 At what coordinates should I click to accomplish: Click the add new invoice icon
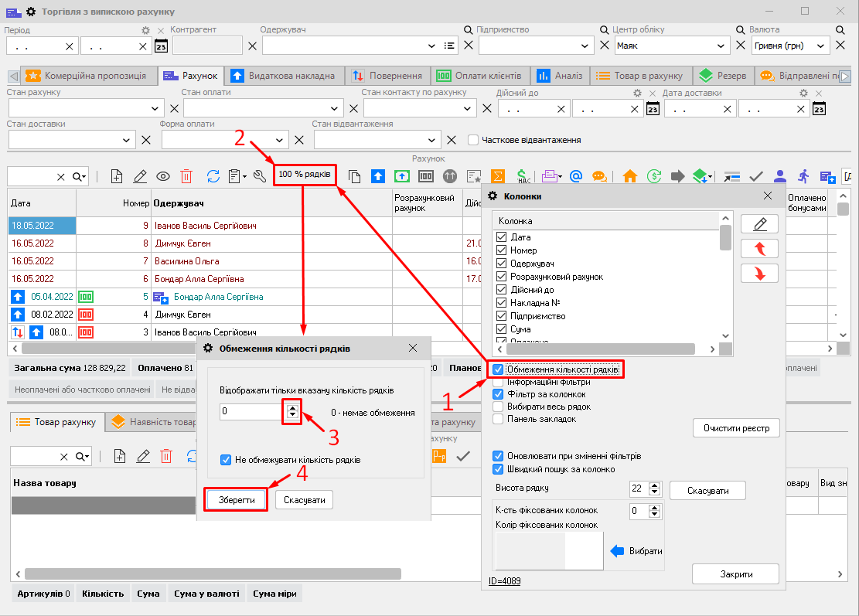coord(117,176)
